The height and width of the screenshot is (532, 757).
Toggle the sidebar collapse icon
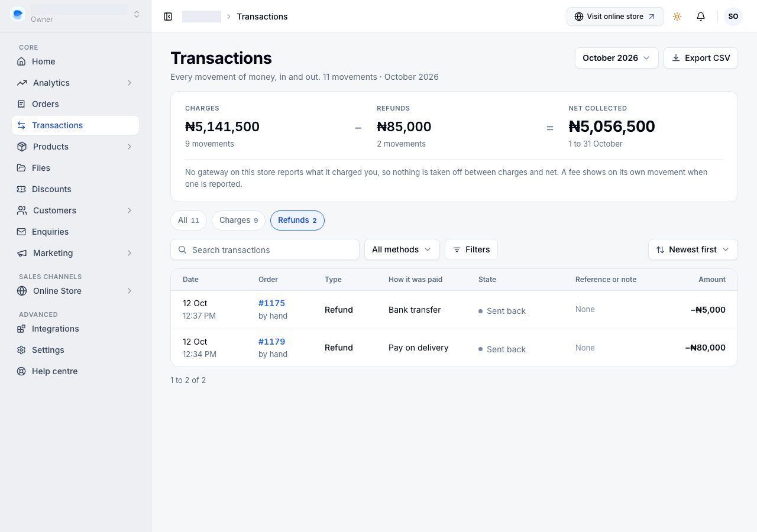pos(168,17)
